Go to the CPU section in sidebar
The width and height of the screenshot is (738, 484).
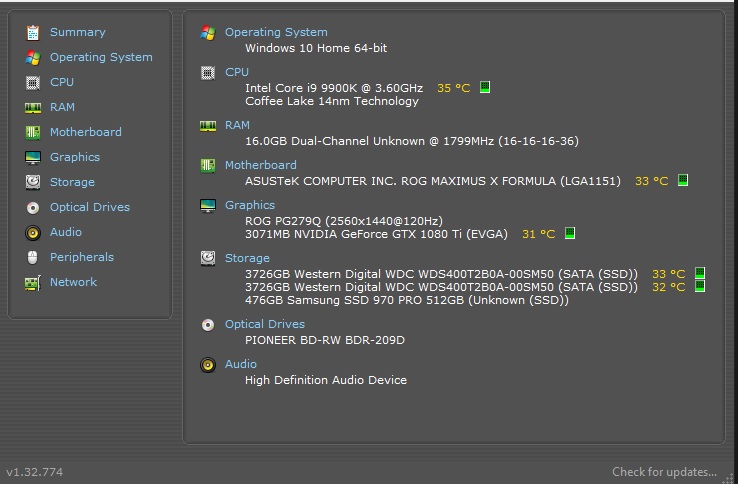tap(62, 82)
